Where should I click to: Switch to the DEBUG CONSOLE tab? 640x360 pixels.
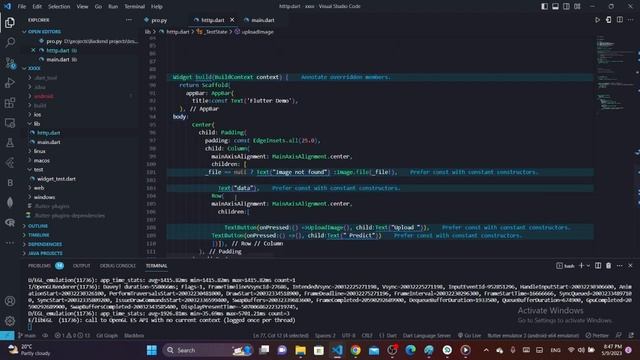tap(118, 266)
